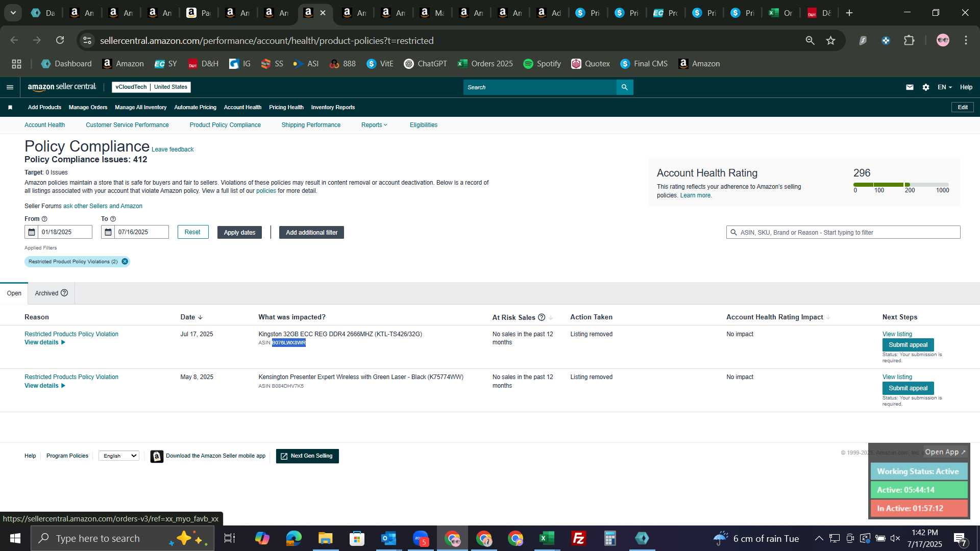Open the To date calendar picker icon
980x551 pixels.
[108, 232]
